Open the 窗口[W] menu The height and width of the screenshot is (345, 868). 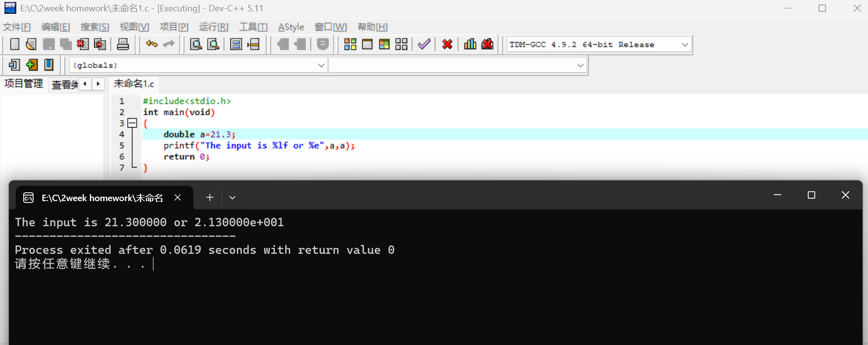331,27
